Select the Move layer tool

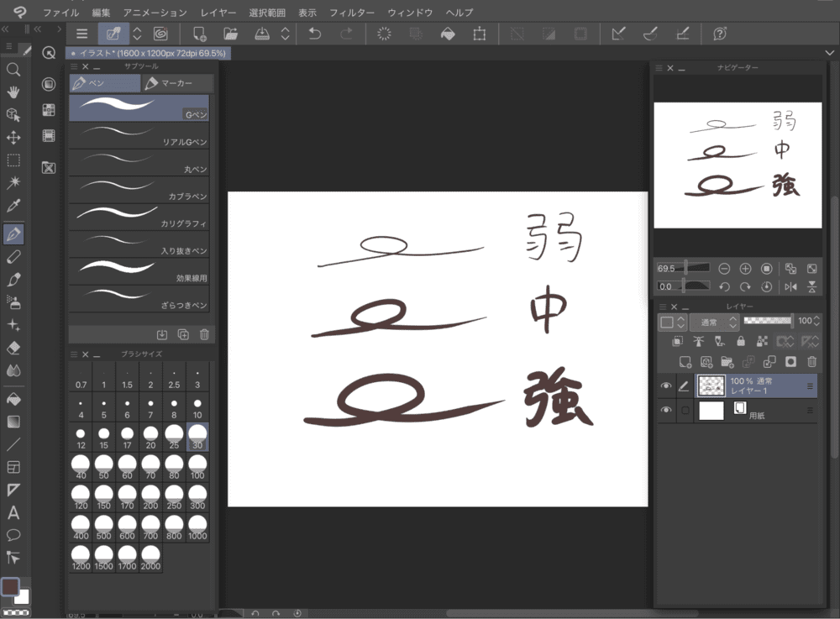click(x=13, y=138)
